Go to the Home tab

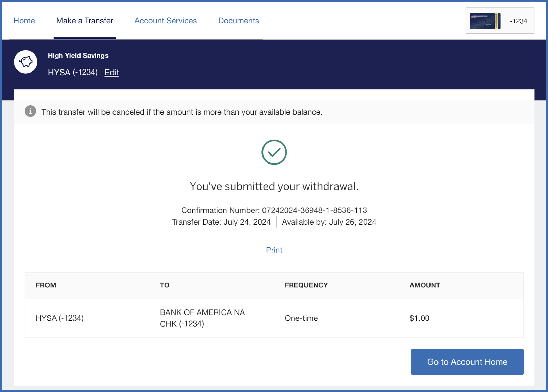pos(24,21)
